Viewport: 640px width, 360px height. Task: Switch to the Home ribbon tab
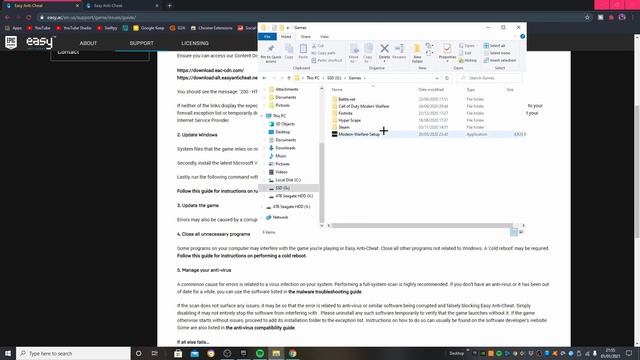[x=286, y=37]
